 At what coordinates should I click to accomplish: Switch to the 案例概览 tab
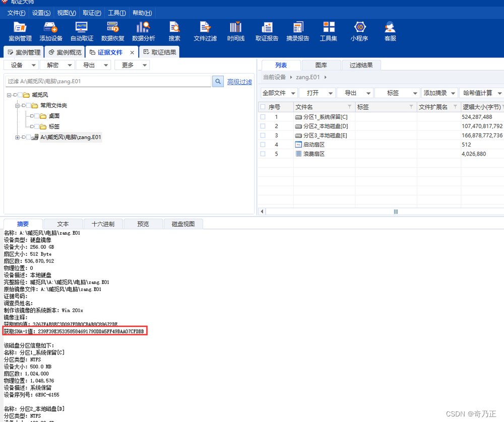pyautogui.click(x=65, y=52)
